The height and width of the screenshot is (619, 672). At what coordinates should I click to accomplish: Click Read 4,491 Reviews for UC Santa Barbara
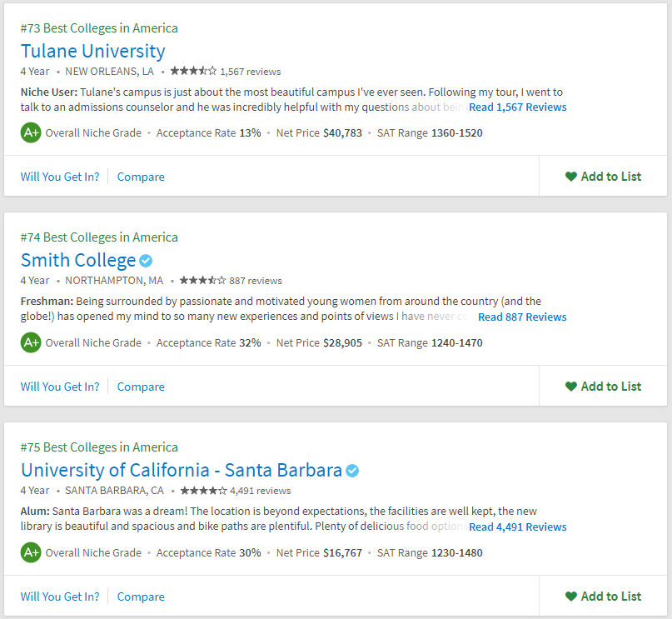pos(518,527)
